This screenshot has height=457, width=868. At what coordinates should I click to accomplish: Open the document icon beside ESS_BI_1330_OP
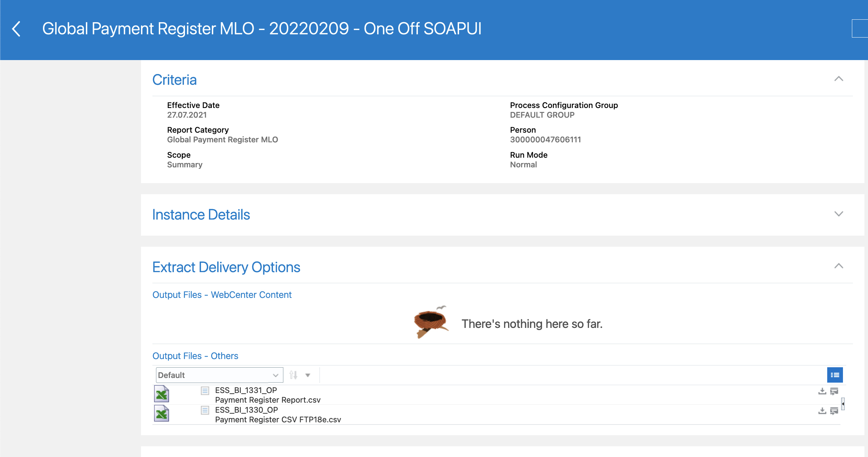205,410
